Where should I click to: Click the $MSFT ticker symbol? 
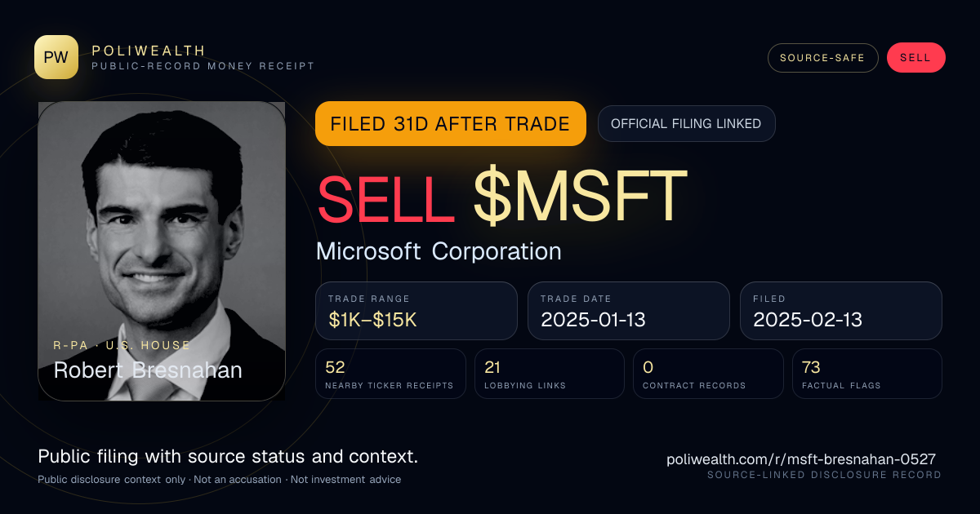(x=580, y=196)
